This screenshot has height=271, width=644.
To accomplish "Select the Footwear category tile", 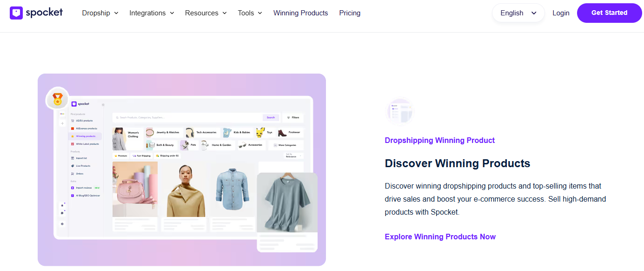I will 291,132.
